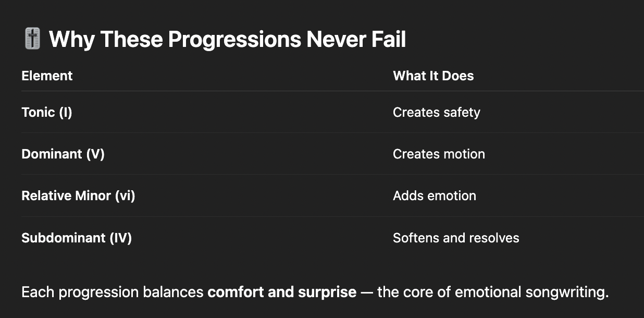This screenshot has width=644, height=318.
Task: Click the word 'Minor' in third row
Action: pos(92,195)
